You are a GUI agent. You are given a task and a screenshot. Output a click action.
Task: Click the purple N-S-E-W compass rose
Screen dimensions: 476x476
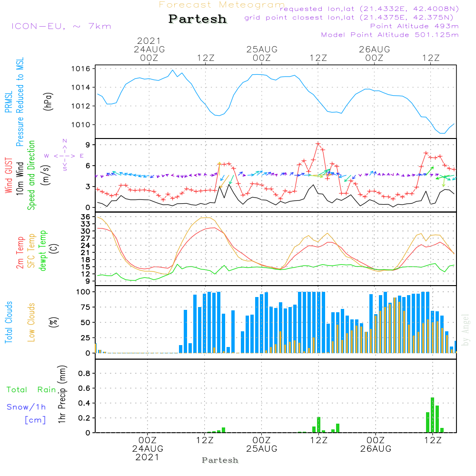[65, 156]
